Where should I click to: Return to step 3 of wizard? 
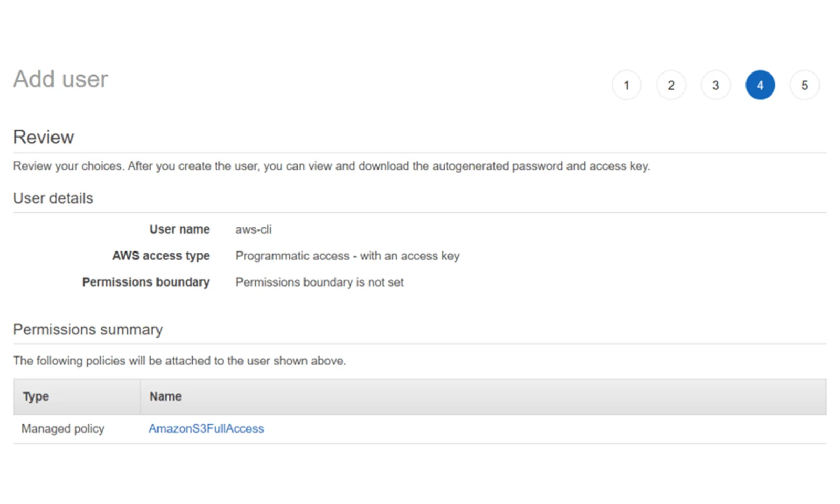[x=716, y=85]
